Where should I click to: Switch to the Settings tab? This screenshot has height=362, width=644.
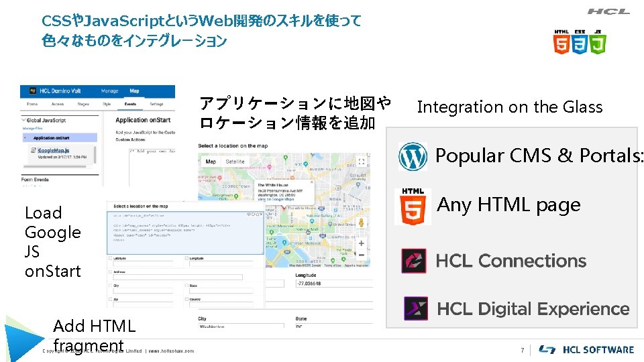156,105
